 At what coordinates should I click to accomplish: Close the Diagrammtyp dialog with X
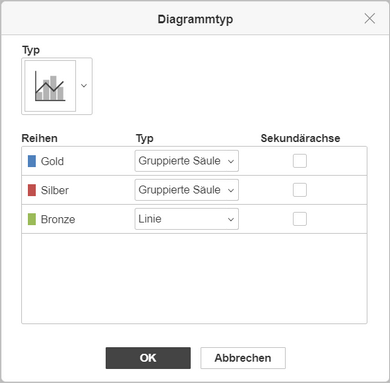click(370, 19)
